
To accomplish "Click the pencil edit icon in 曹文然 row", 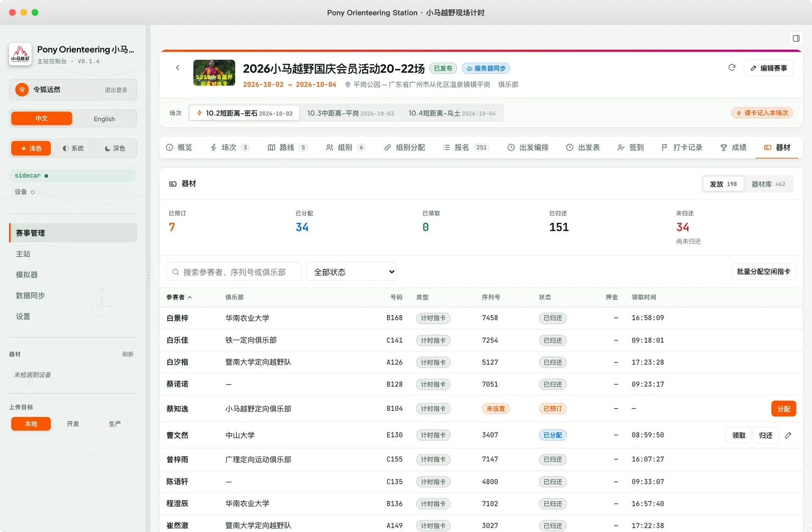I will pos(788,435).
